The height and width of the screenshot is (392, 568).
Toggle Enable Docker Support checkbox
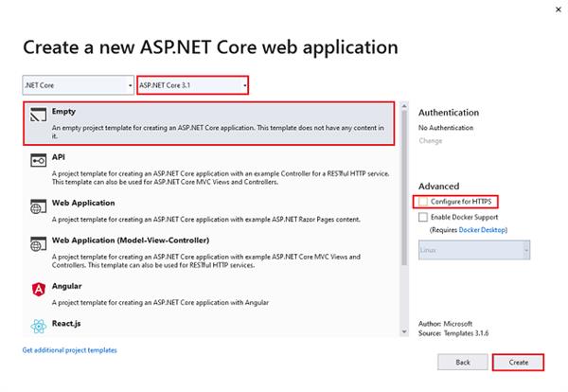point(422,217)
